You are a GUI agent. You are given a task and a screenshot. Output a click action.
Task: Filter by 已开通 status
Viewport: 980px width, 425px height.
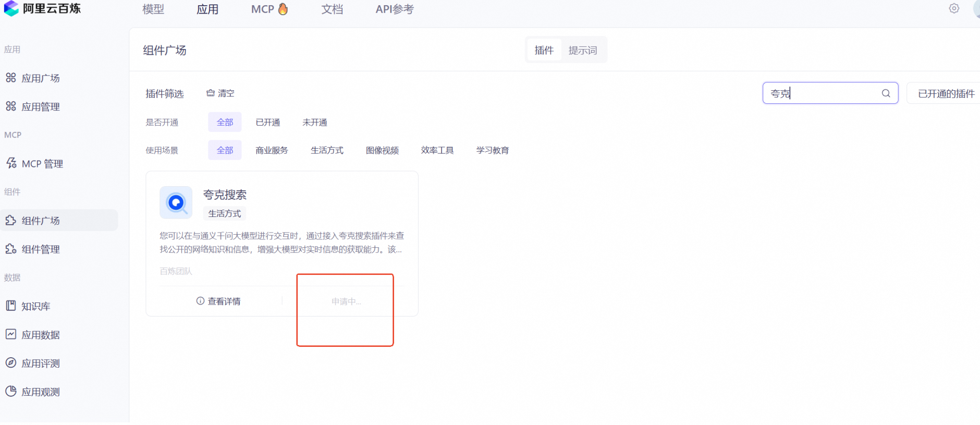pos(268,122)
